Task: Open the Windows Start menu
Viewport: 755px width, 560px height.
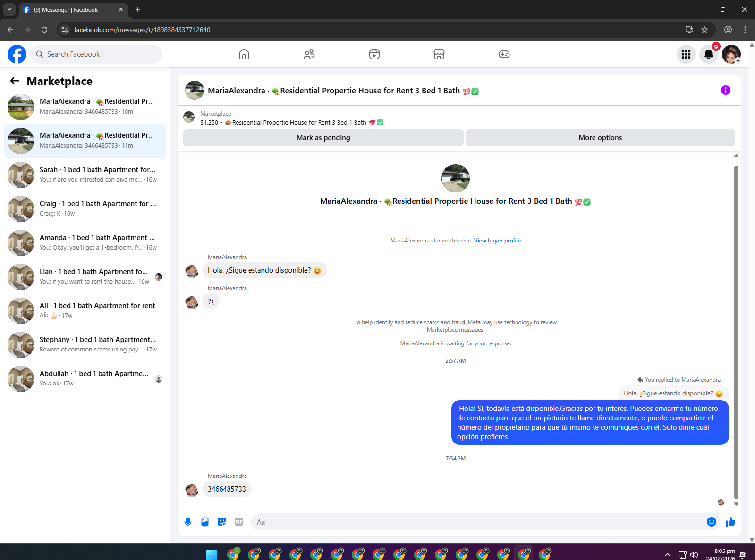Action: click(212, 554)
